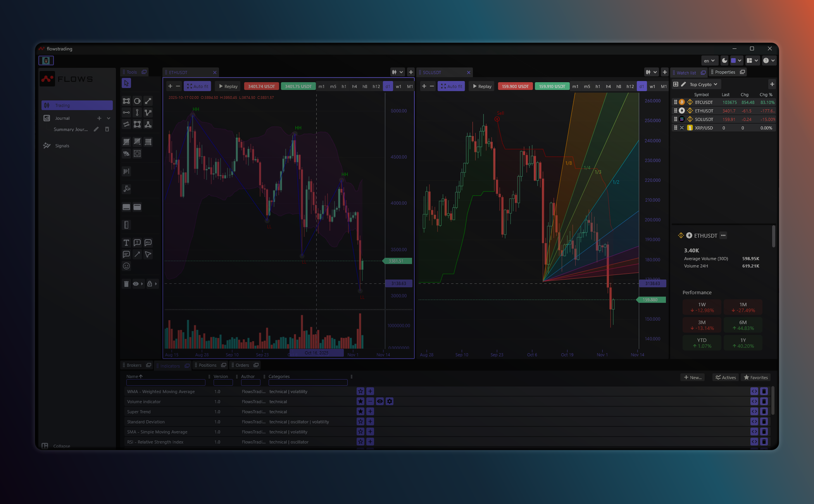Image resolution: width=814 pixels, height=504 pixels.
Task: Select the arrow cursor tool
Action: coord(126,83)
